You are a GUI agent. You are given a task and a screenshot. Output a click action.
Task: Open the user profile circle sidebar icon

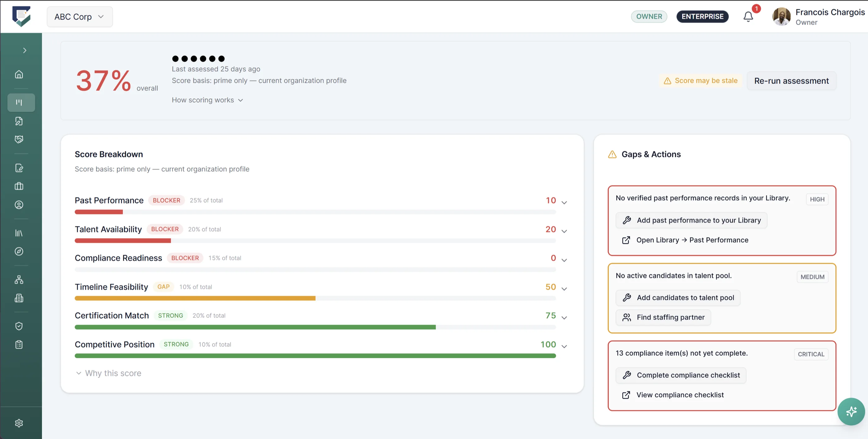[x=19, y=205]
